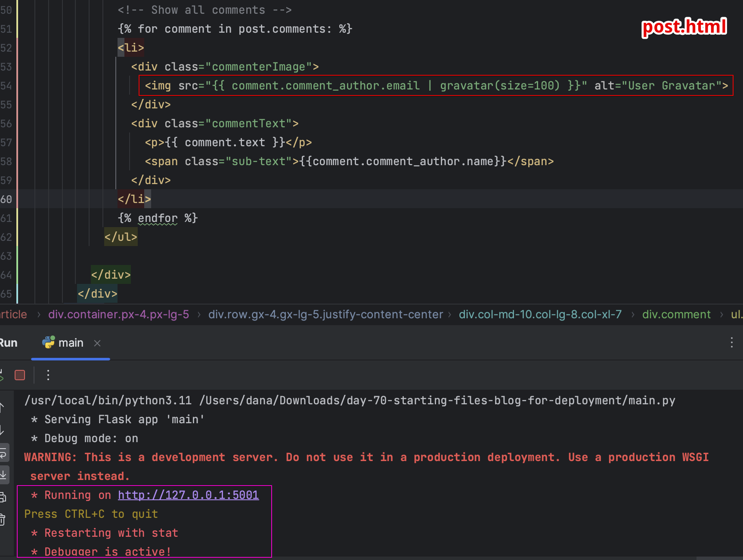Click the span class="sub-text" line
743x560 pixels.
click(349, 161)
